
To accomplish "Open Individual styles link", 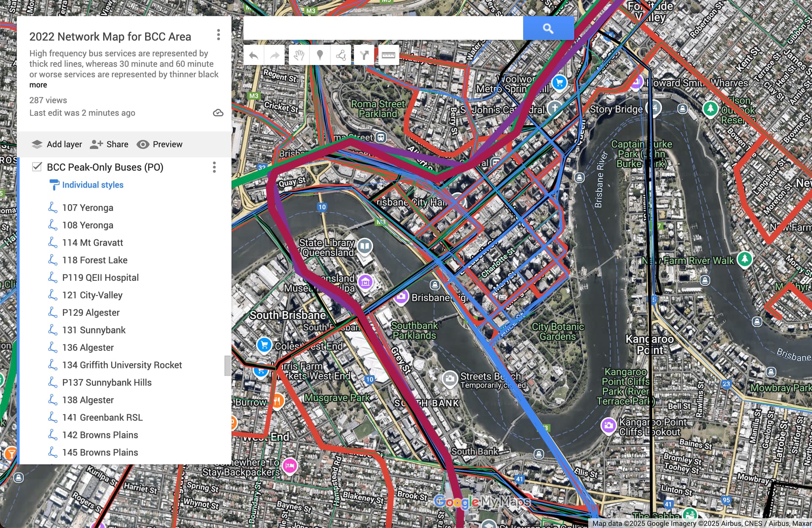I will click(93, 185).
